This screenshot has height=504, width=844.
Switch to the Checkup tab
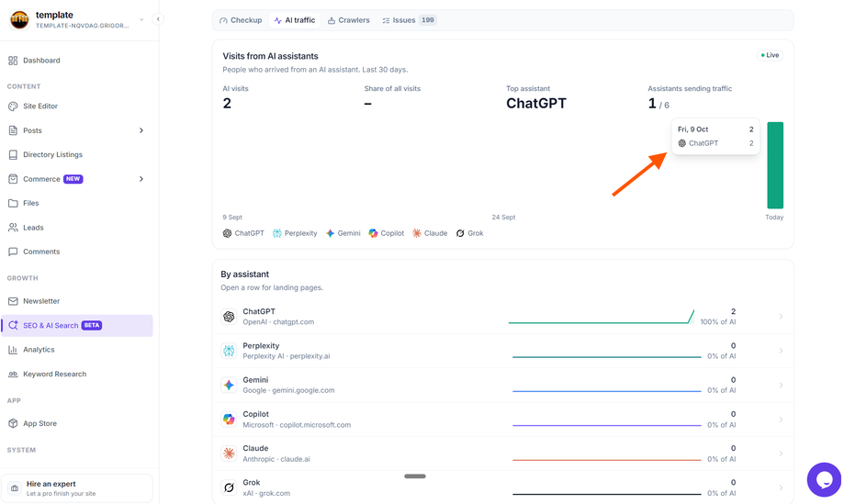click(241, 20)
